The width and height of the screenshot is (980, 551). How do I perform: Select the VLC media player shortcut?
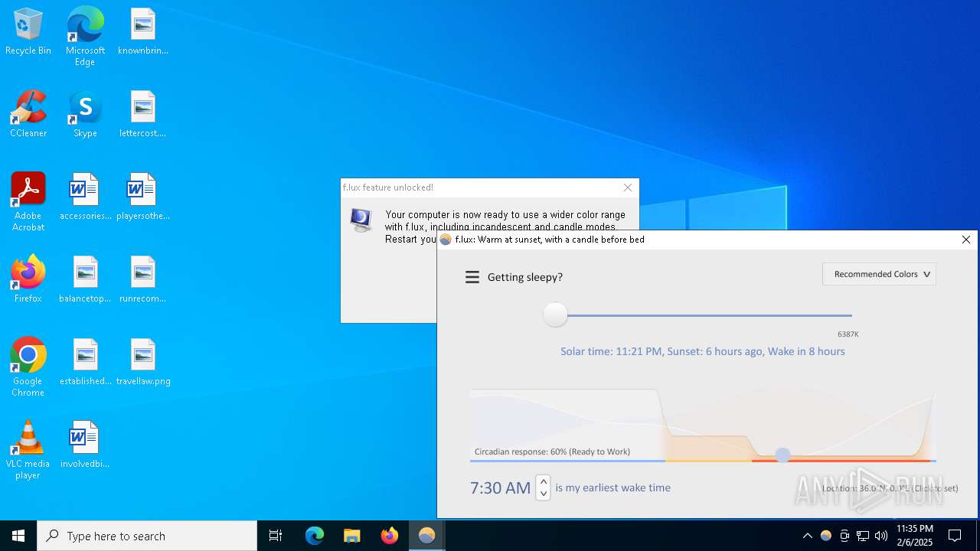[x=28, y=450]
